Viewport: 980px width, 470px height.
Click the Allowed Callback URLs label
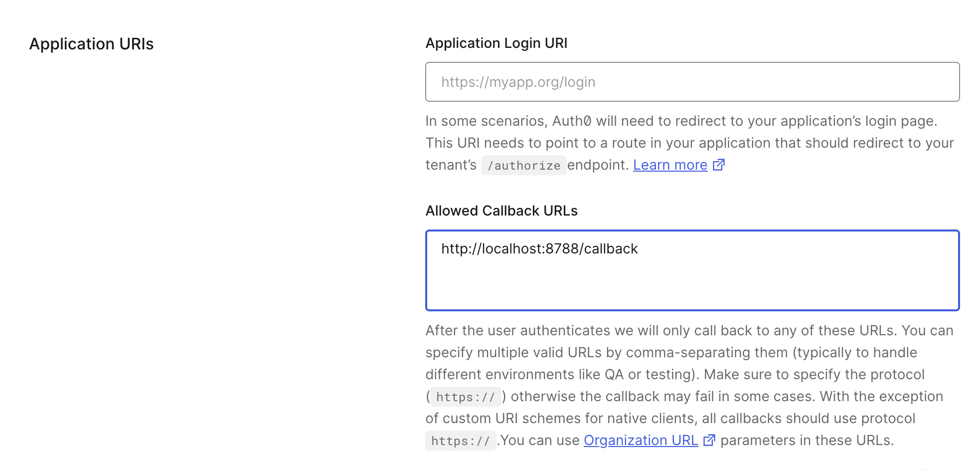501,211
